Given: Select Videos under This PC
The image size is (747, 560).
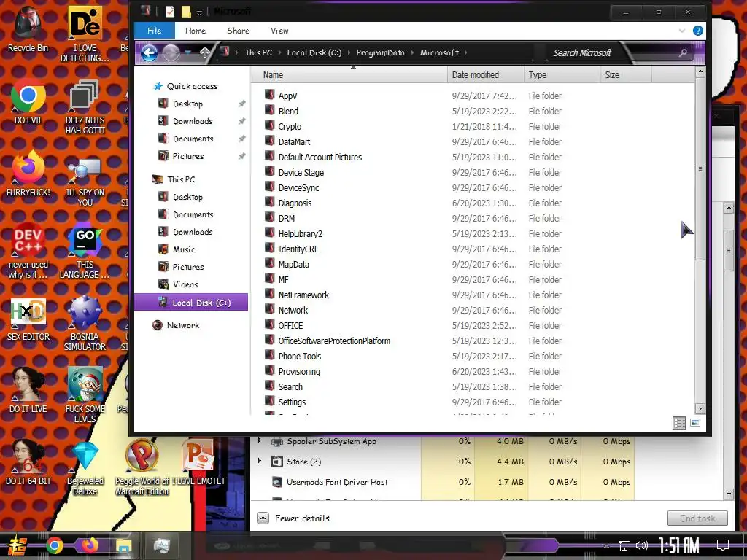Looking at the screenshot, I should pyautogui.click(x=185, y=284).
